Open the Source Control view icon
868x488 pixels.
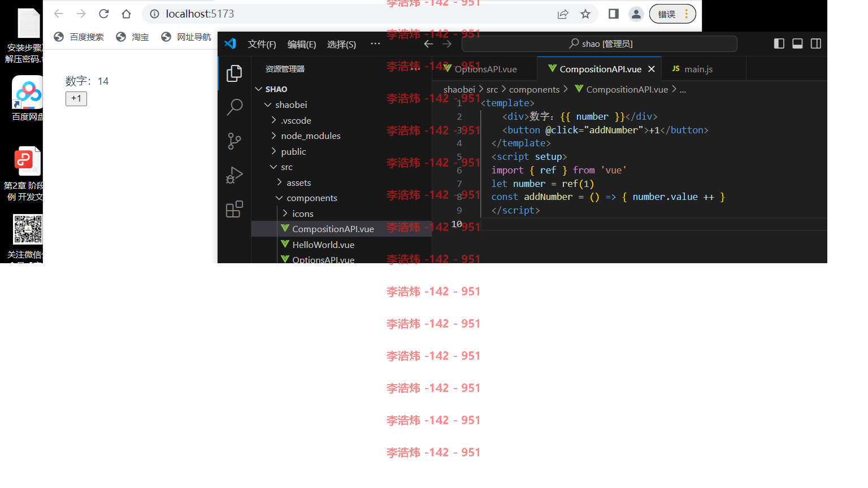tap(235, 141)
